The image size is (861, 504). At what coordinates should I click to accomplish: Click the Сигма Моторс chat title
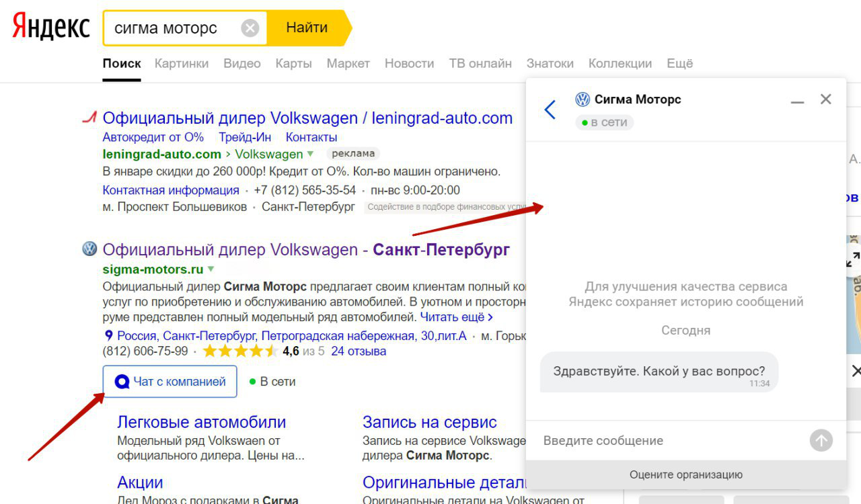(638, 99)
